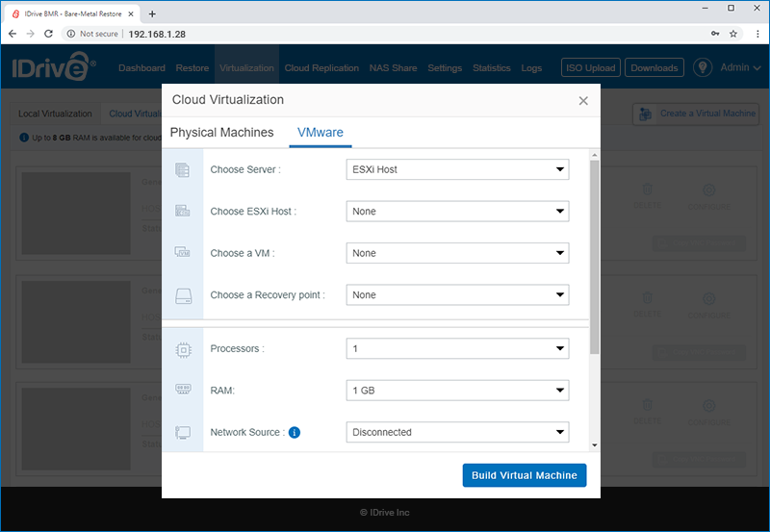Click the Processors chip icon
Image resolution: width=770 pixels, height=532 pixels.
click(x=183, y=350)
